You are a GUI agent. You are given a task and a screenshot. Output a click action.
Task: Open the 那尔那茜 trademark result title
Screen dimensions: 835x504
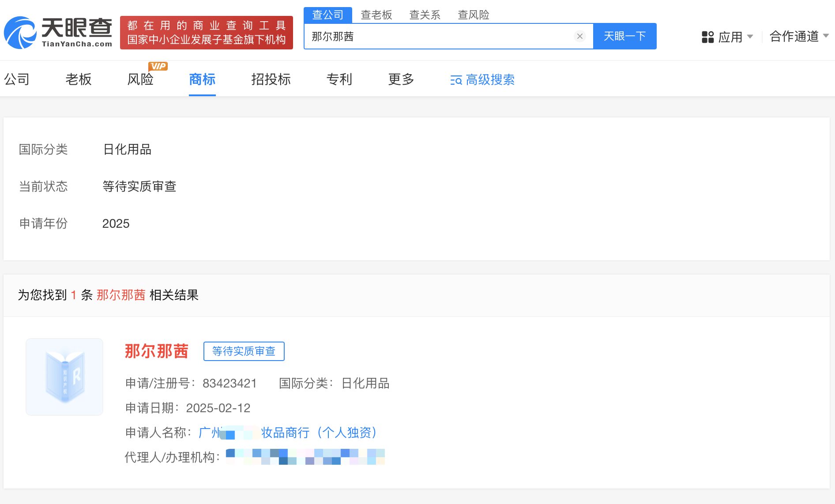pos(157,351)
